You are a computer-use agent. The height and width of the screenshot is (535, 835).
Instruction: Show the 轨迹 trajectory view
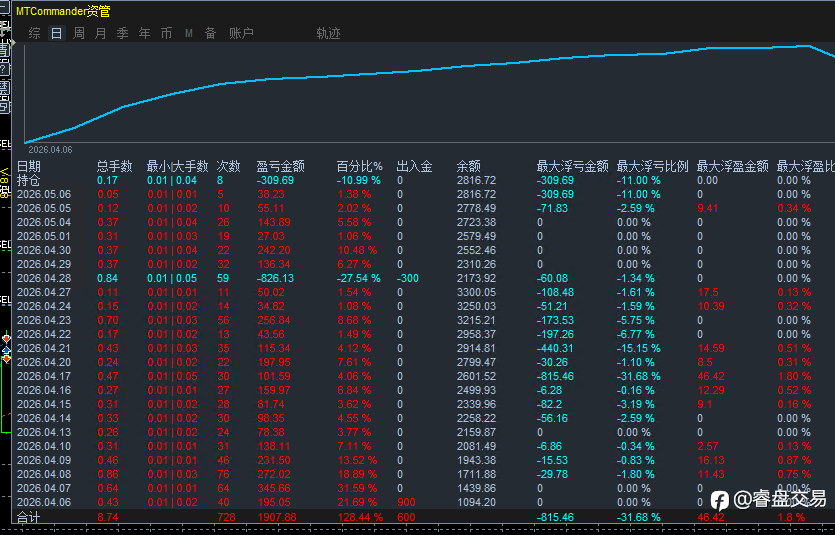[x=328, y=34]
